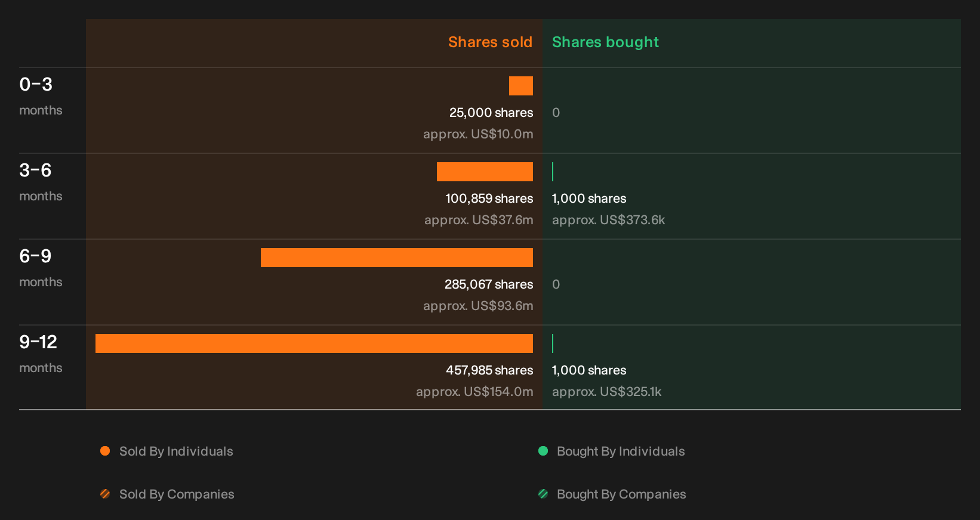Click the green Bought By Individuals legend dot

click(x=543, y=451)
